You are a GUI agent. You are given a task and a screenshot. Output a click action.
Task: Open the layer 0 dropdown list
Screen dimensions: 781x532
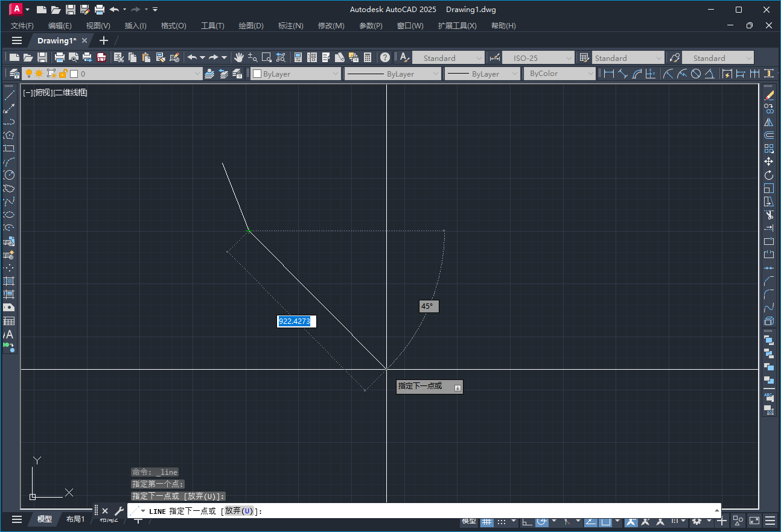click(197, 74)
